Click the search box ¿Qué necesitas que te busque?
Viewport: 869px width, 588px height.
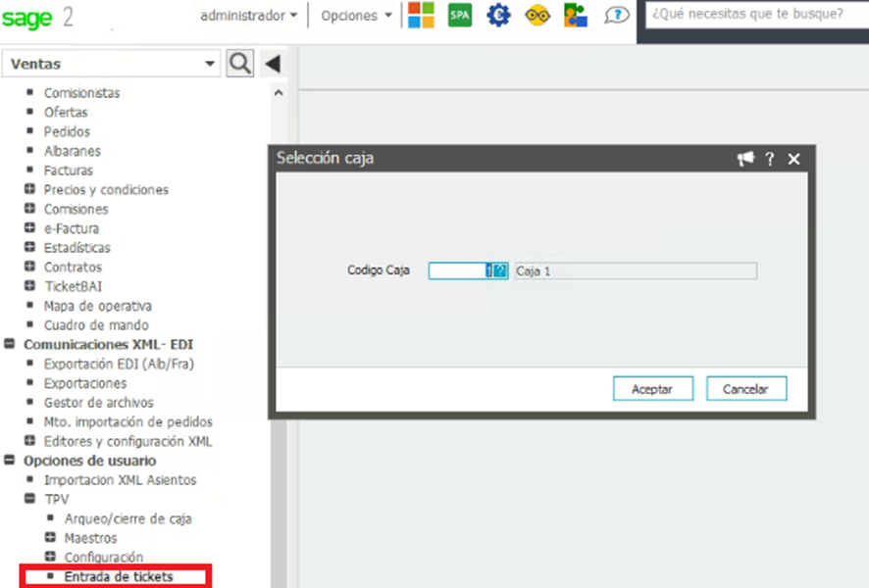[757, 15]
